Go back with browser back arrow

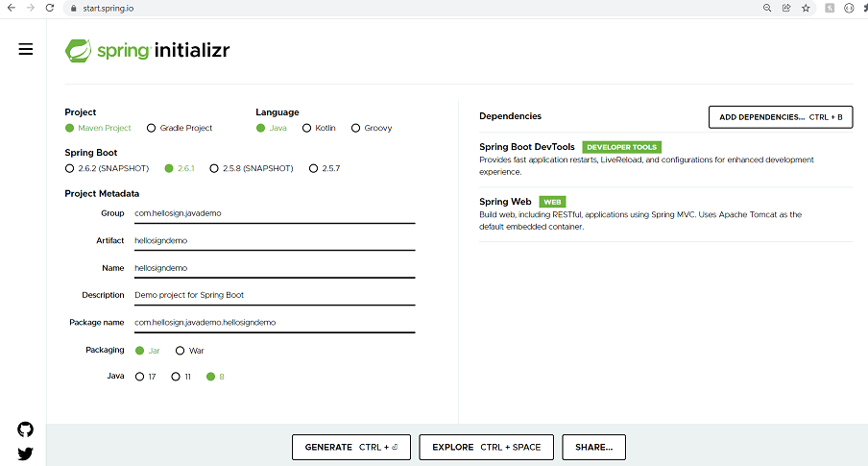(12, 8)
